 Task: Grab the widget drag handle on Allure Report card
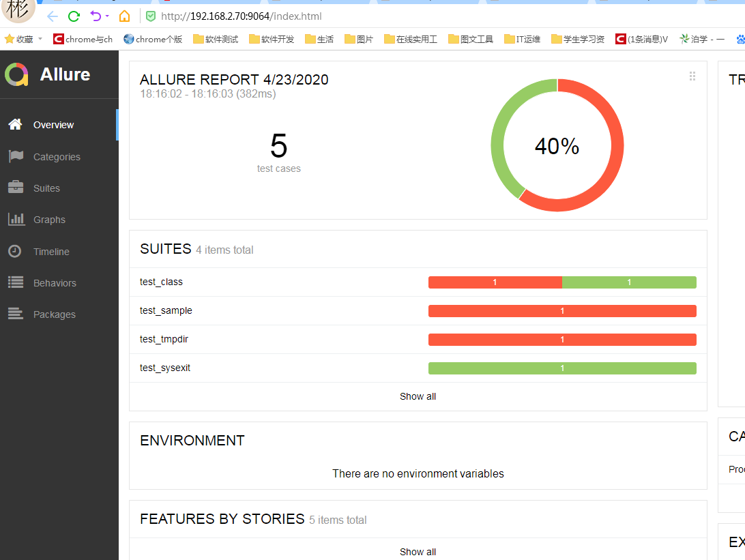click(692, 76)
